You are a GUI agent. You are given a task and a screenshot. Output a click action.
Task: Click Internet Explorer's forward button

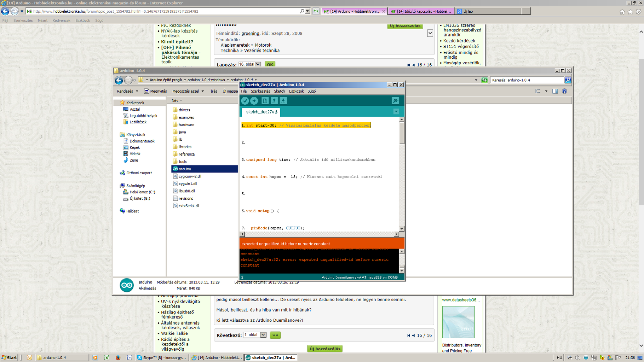14,11
